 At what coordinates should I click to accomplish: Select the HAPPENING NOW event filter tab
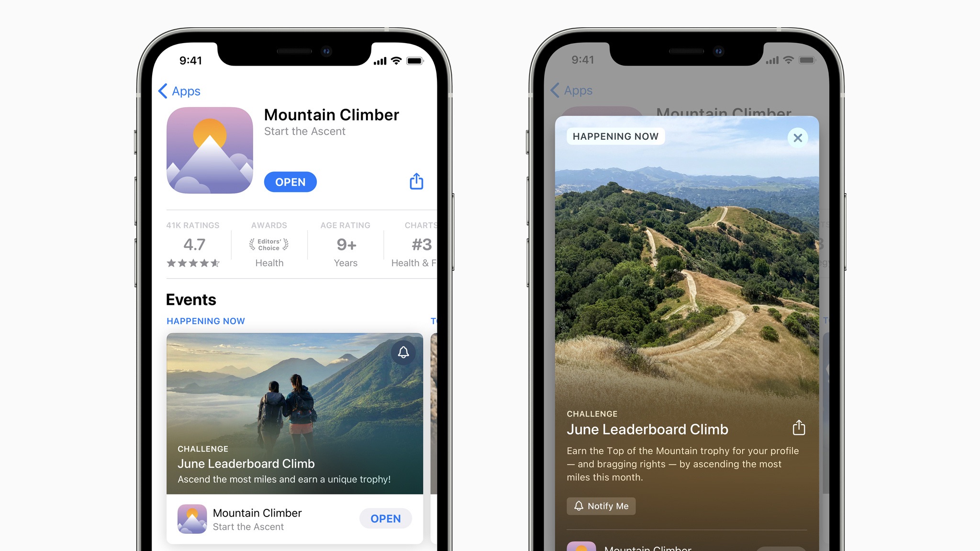tap(205, 321)
